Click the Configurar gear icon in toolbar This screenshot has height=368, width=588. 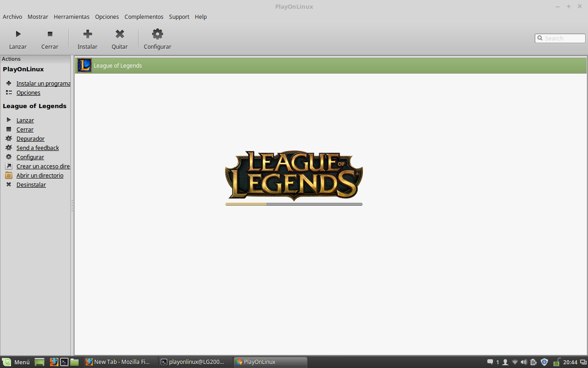(158, 34)
